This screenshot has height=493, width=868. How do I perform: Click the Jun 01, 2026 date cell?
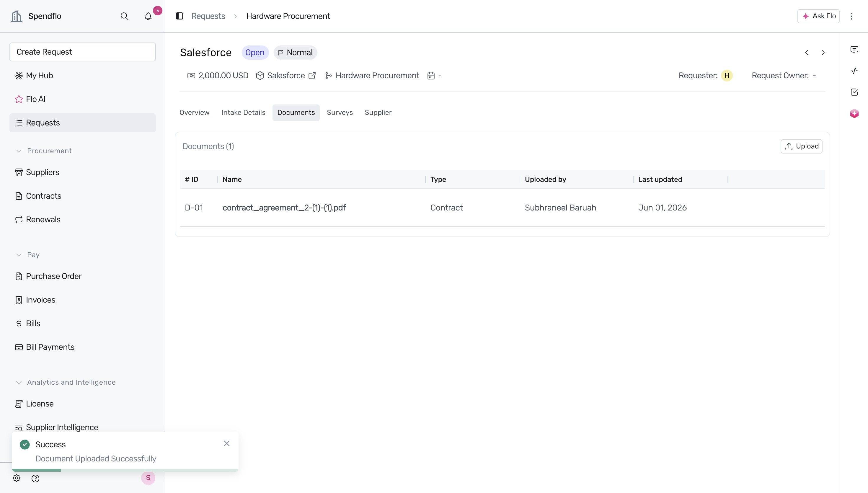pyautogui.click(x=663, y=208)
